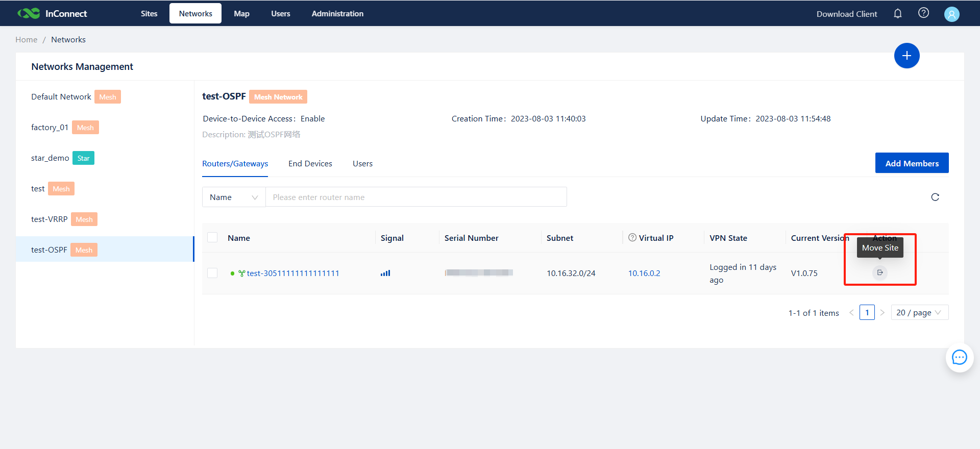Image resolution: width=980 pixels, height=449 pixels.
Task: Click the Add Members button
Action: 912,163
